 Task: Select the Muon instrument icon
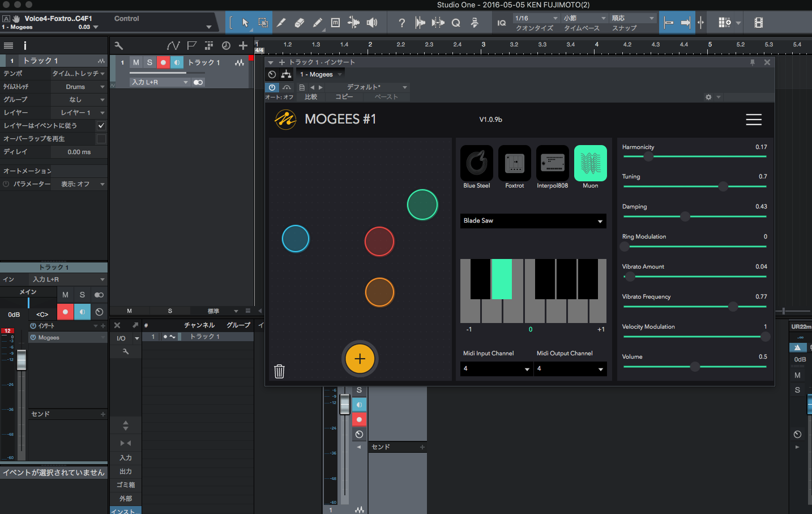[x=591, y=163]
